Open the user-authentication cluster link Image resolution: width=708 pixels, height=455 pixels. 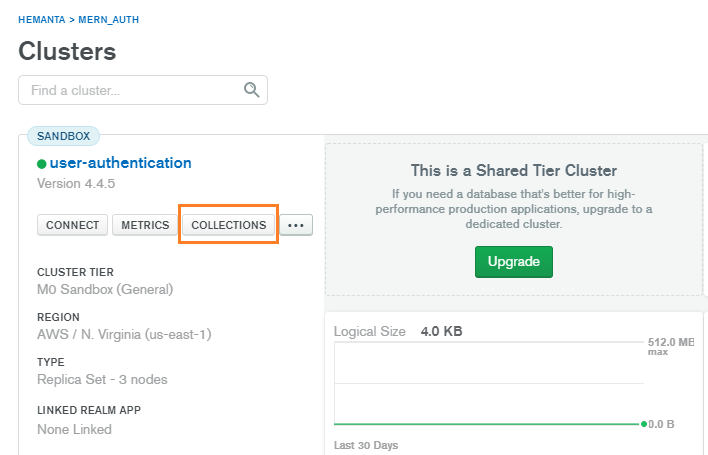120,163
